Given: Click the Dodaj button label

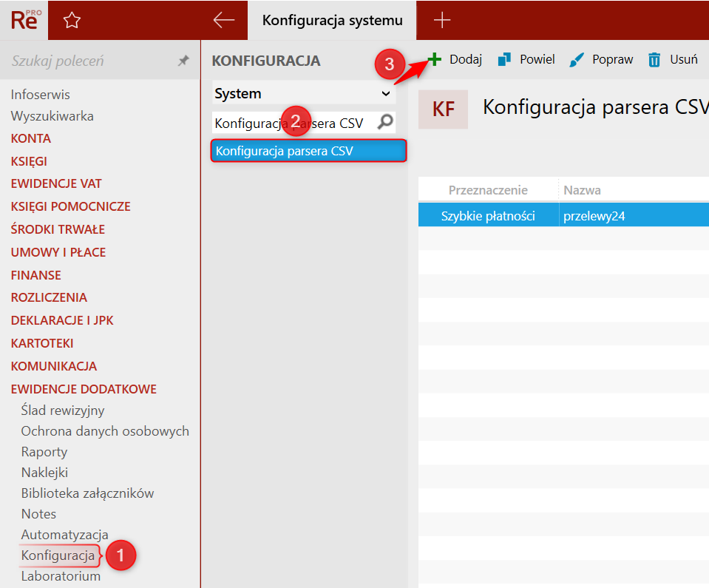Looking at the screenshot, I should pyautogui.click(x=466, y=59).
